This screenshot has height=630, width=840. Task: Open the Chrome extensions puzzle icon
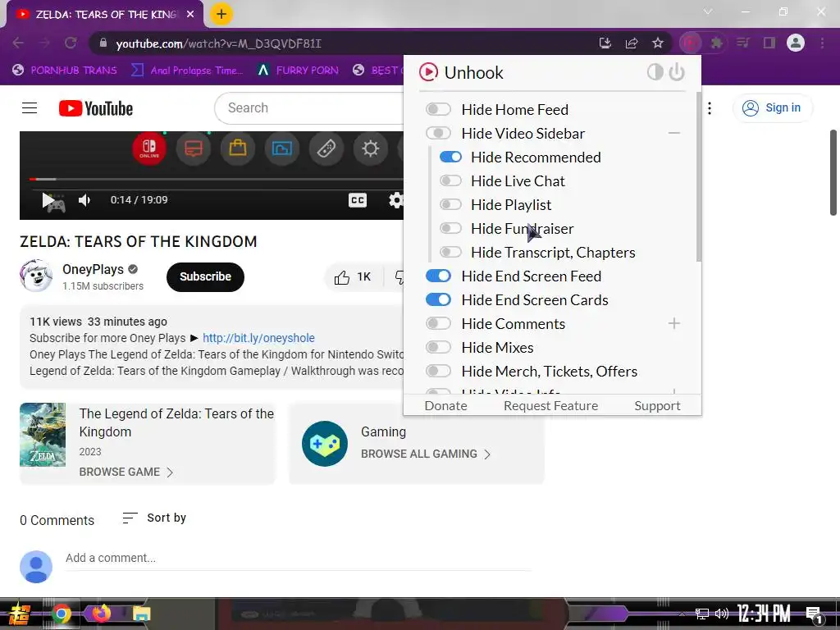click(x=716, y=43)
